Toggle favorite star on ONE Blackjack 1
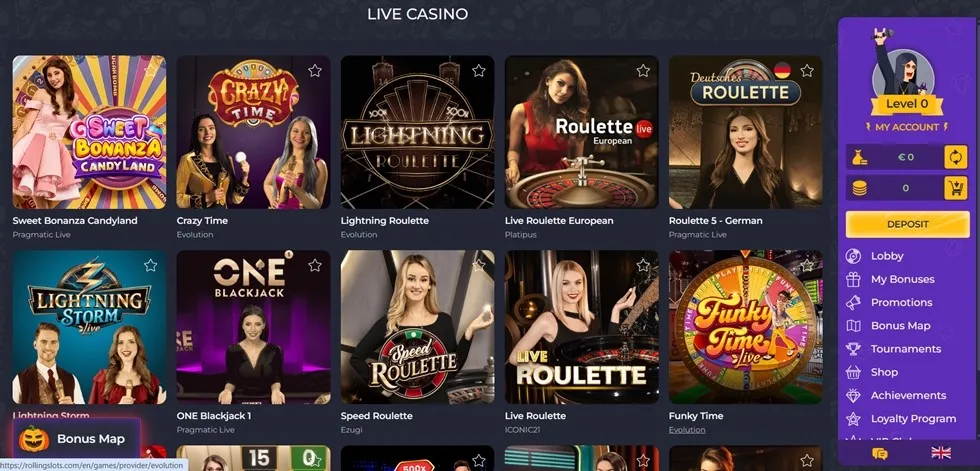 click(x=315, y=265)
